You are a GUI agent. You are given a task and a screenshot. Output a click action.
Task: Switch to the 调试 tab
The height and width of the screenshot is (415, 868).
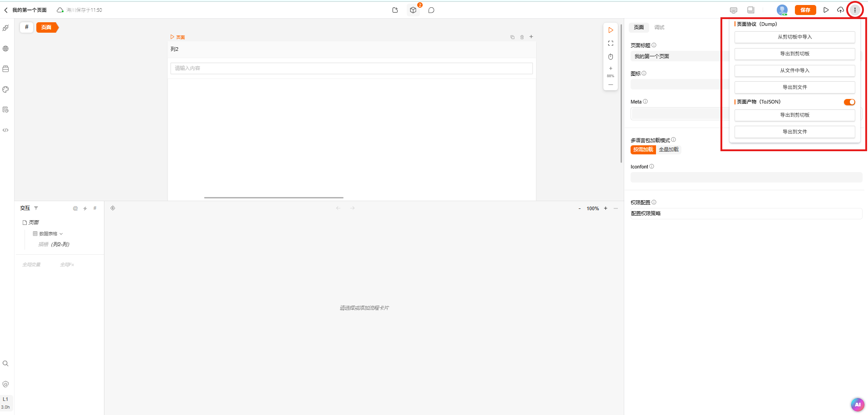tap(659, 28)
